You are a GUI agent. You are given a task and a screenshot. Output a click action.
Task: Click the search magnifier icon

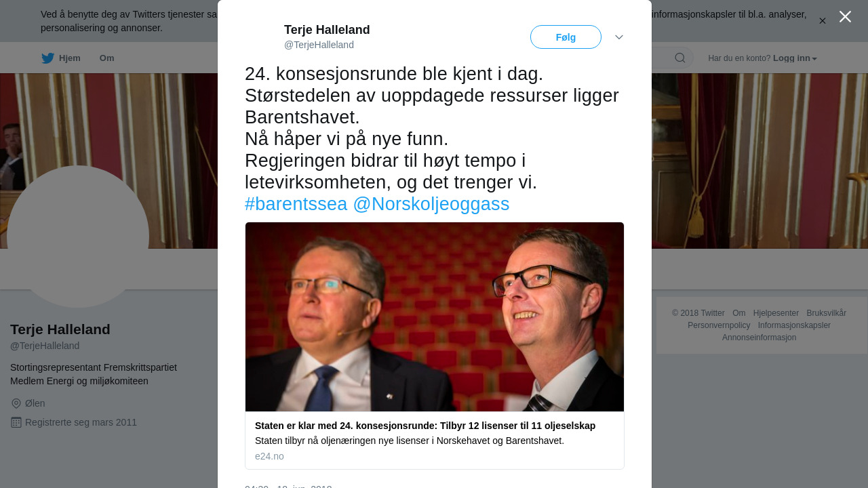[x=680, y=58]
